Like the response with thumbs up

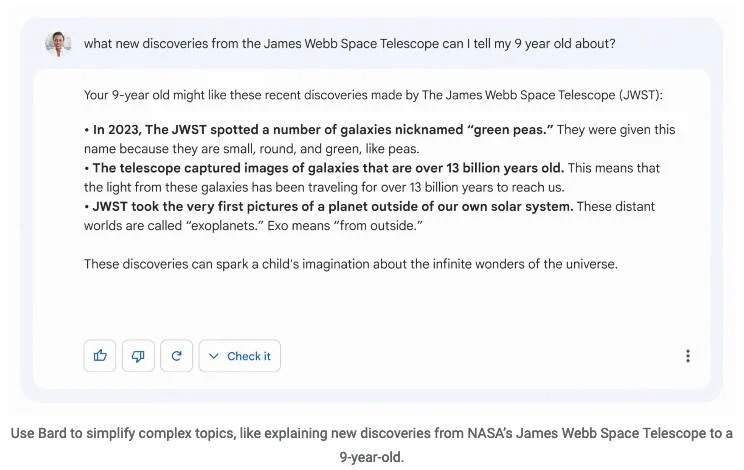pyautogui.click(x=100, y=356)
